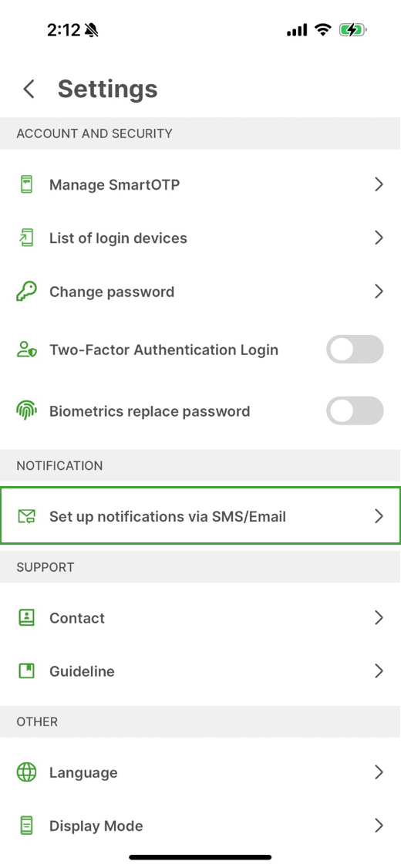This screenshot has height=868, width=401.
Task: Tap the Display Mode label
Action: pyautogui.click(x=96, y=826)
